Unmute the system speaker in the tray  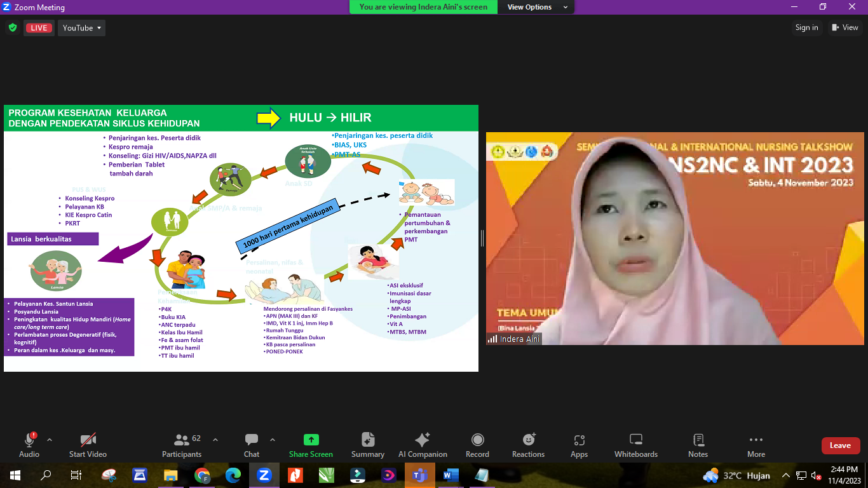[x=816, y=475]
